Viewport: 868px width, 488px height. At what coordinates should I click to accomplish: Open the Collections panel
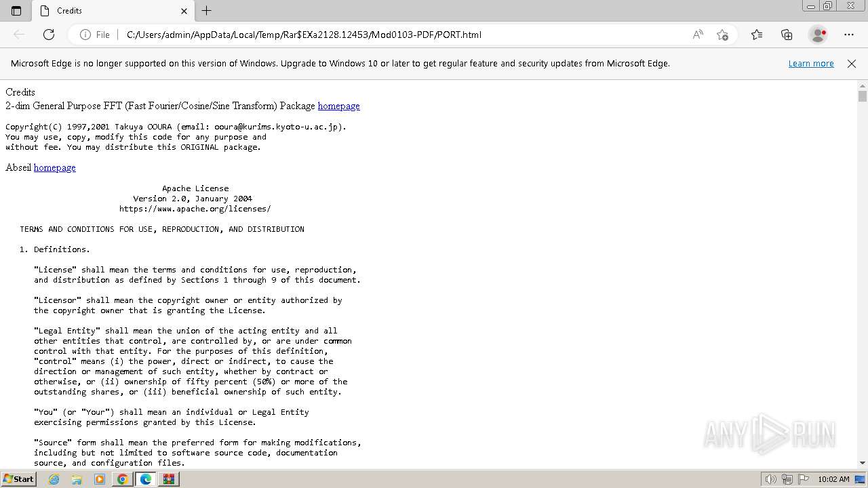tap(787, 35)
